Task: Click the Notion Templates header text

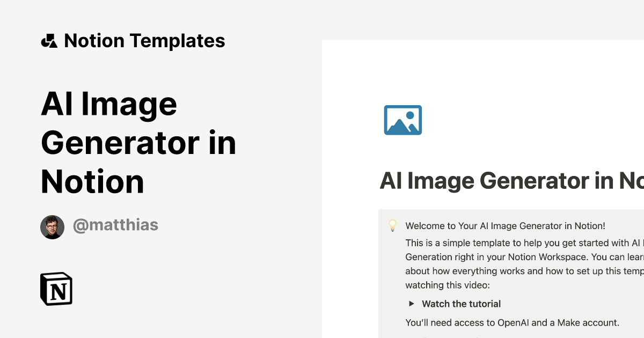Action: coord(145,40)
